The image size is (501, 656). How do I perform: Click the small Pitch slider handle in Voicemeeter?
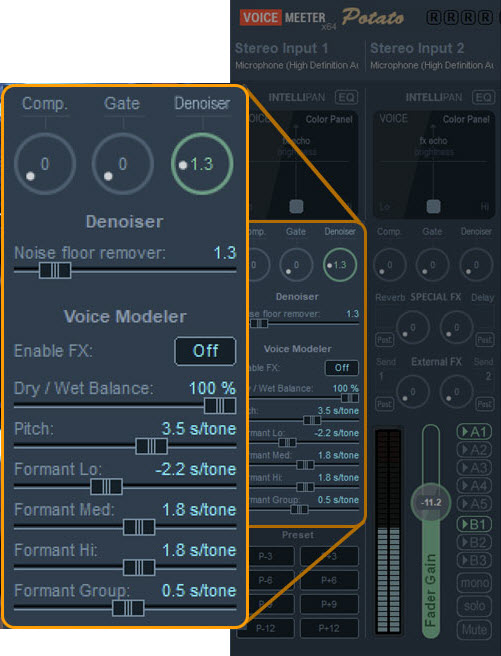click(312, 420)
